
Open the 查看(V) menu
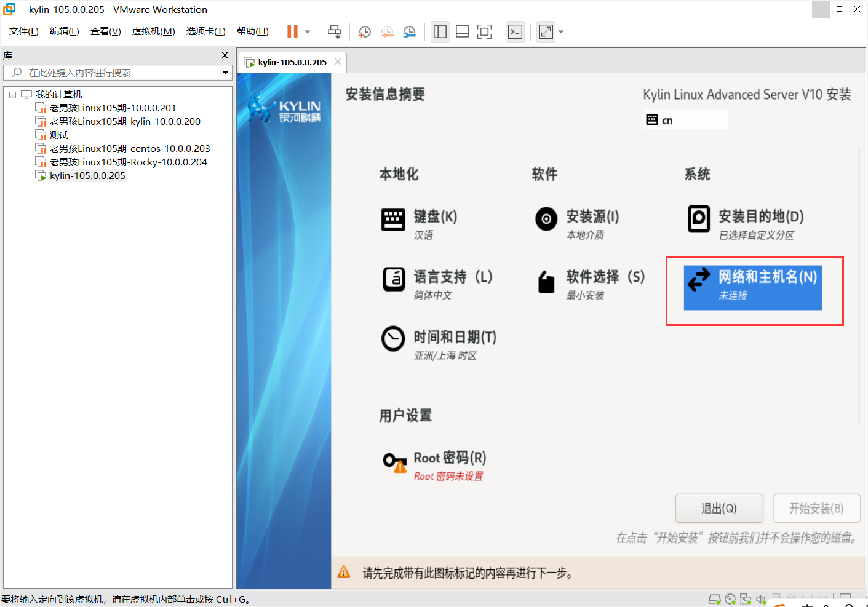pyautogui.click(x=105, y=31)
